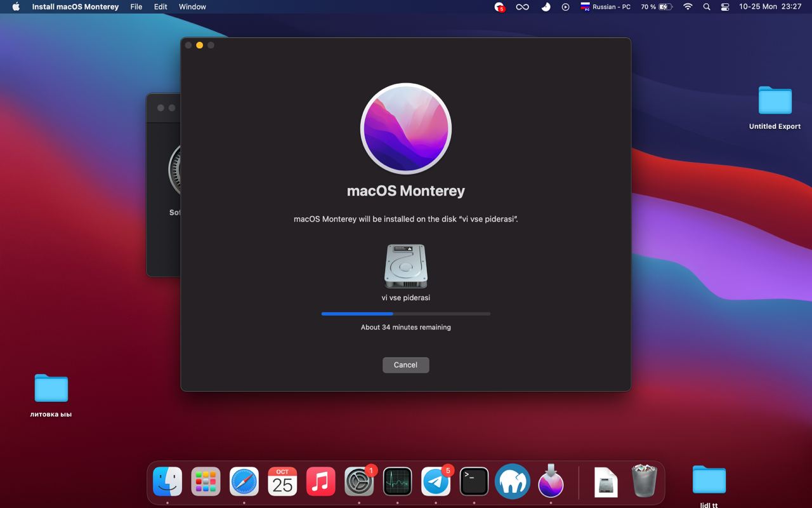The image size is (812, 508).
Task: Open the disk image file in Dock
Action: (x=606, y=482)
